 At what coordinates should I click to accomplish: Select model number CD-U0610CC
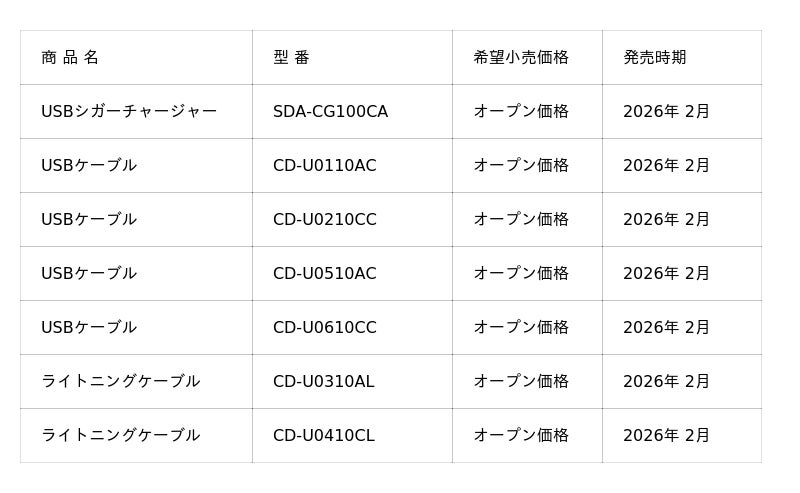(325, 328)
